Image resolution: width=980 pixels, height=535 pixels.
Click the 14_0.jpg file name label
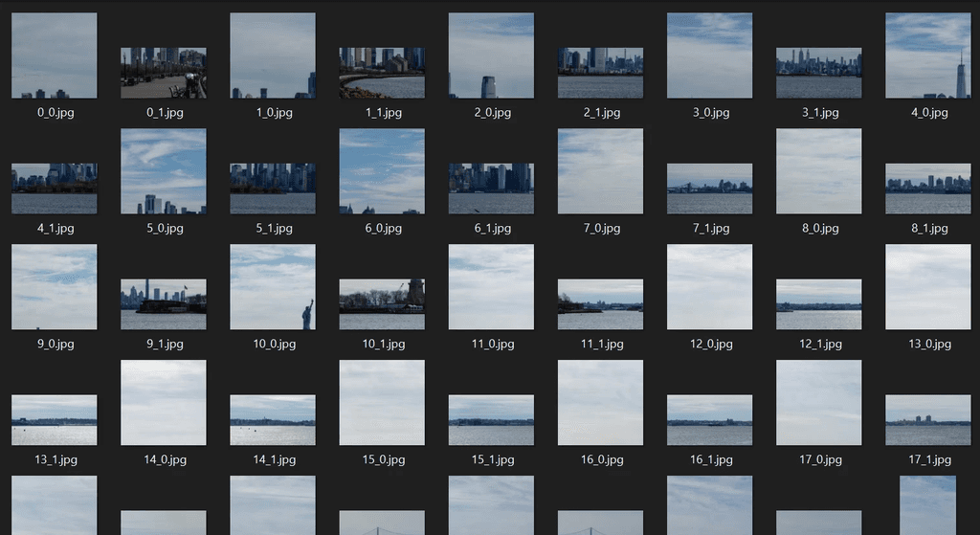pyautogui.click(x=165, y=460)
